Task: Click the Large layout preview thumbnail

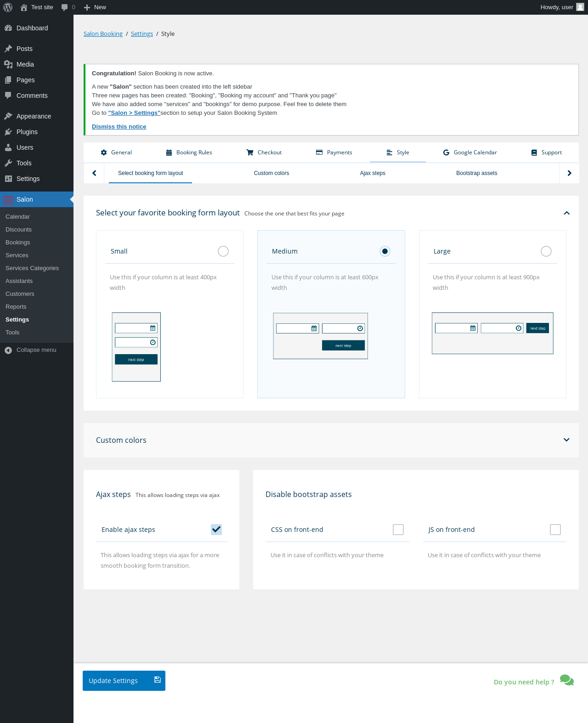Action: 492,333
